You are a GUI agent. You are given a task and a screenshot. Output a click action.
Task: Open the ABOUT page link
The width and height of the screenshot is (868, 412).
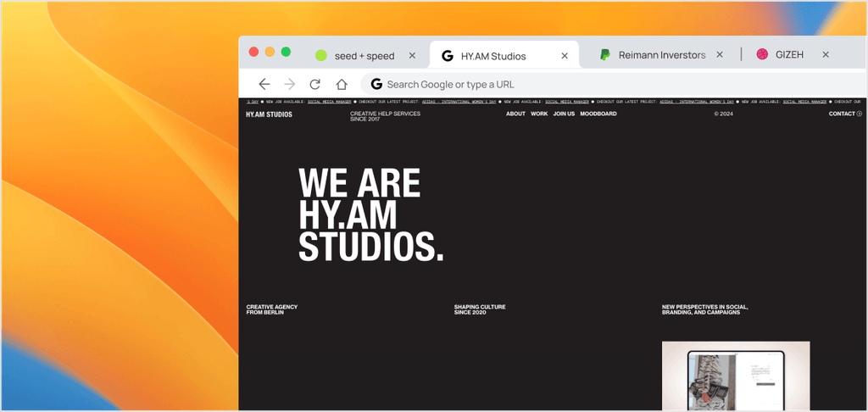515,114
